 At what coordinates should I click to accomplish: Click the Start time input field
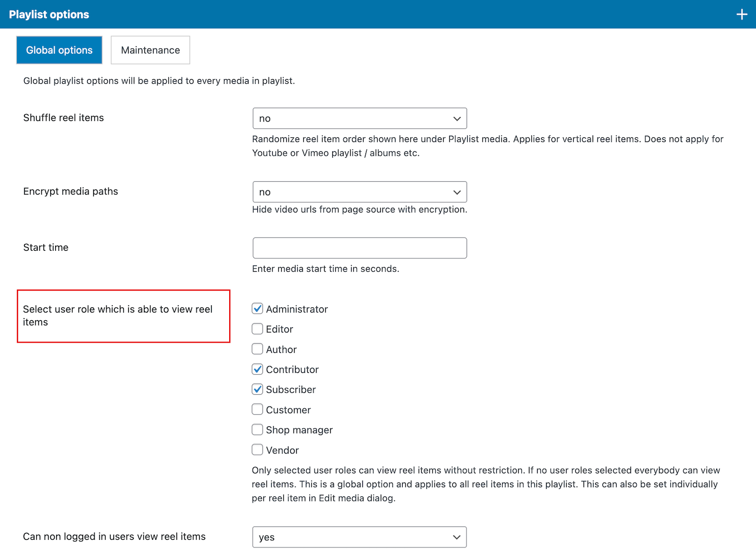pos(359,248)
